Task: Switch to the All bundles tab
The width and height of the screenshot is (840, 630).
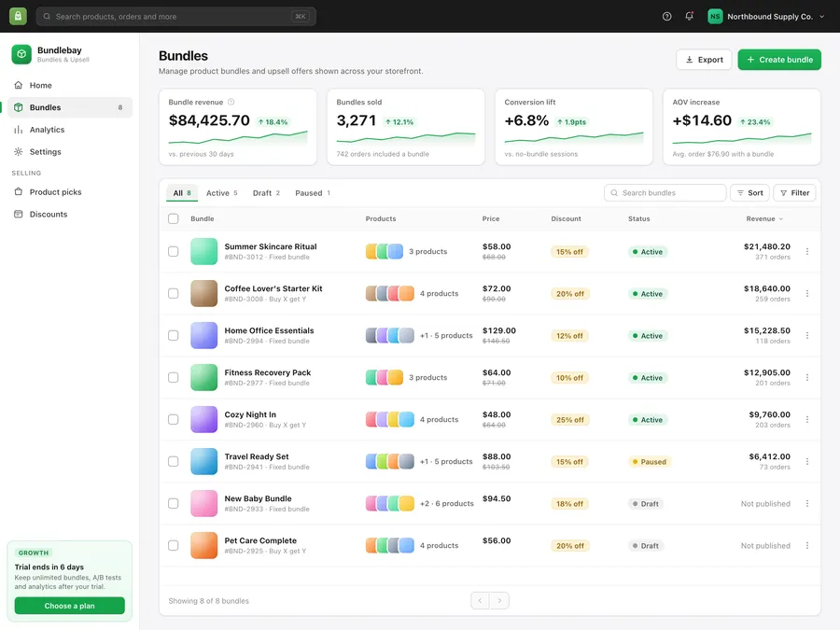Action: click(x=182, y=193)
